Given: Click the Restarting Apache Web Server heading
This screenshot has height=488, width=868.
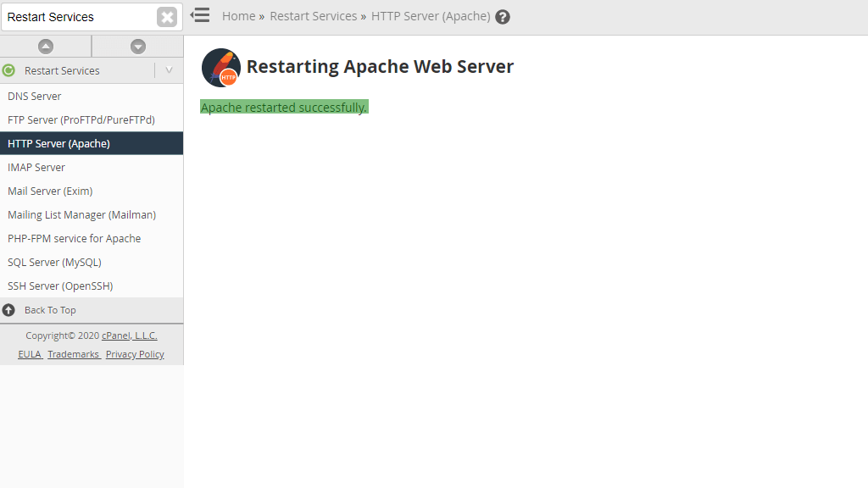Looking at the screenshot, I should pyautogui.click(x=380, y=66).
